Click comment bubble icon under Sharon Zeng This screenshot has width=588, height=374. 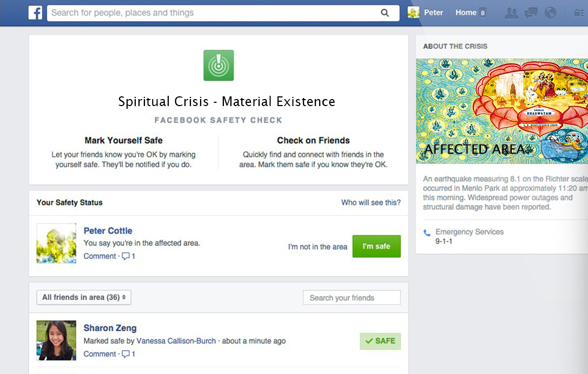pos(126,354)
